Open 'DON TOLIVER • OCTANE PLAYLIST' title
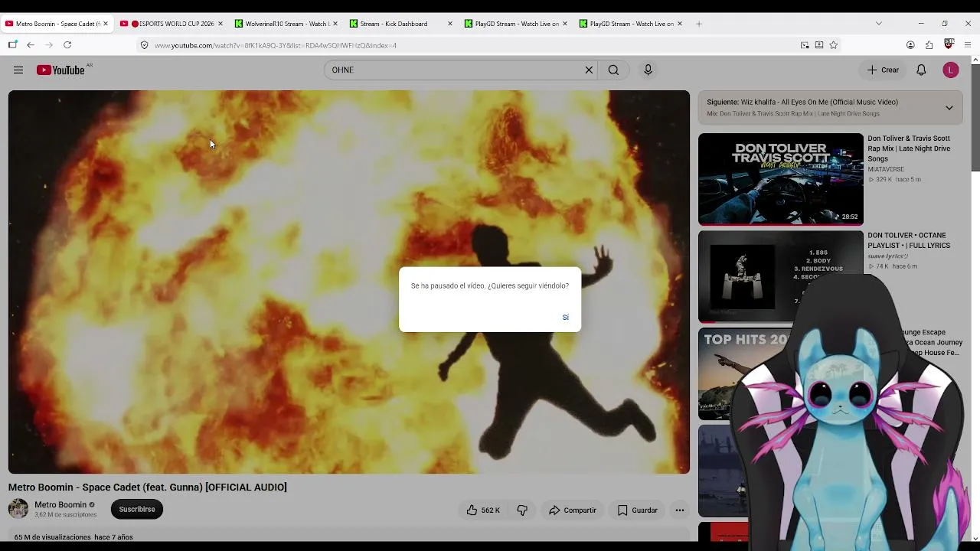980x551 pixels. tap(909, 240)
